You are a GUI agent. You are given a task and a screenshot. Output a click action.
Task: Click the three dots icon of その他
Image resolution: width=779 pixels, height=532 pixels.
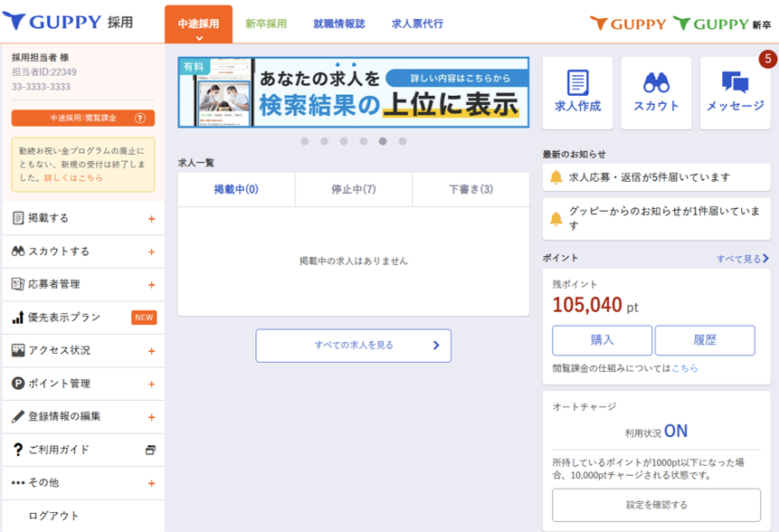pyautogui.click(x=18, y=483)
